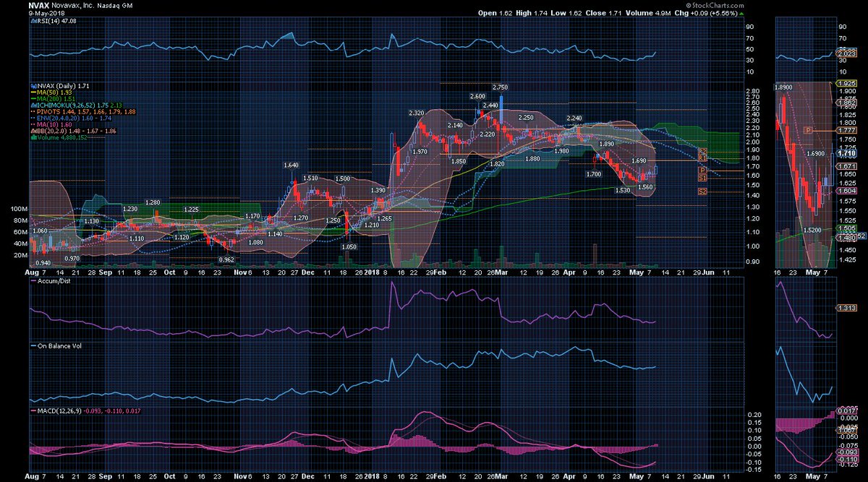Viewport: 868px width, 482px height.
Task: Click the 1.671 price tag
Action: [846, 166]
